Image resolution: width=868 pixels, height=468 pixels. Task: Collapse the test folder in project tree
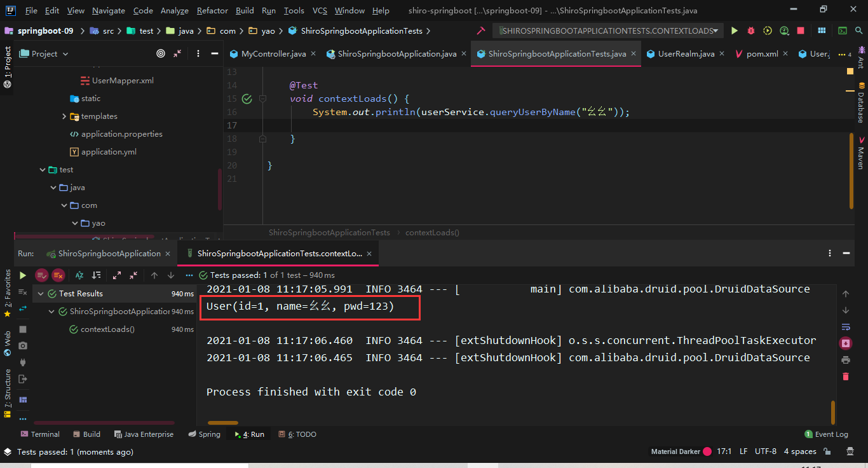[x=43, y=170]
